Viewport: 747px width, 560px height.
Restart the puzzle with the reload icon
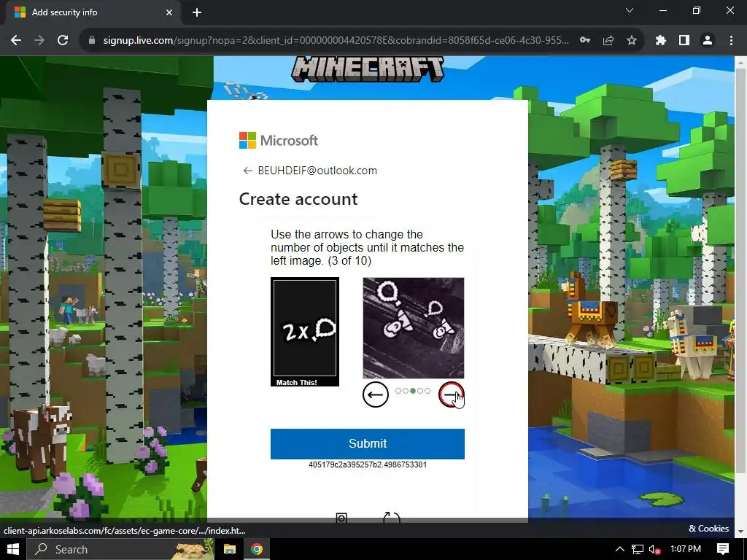click(x=392, y=518)
